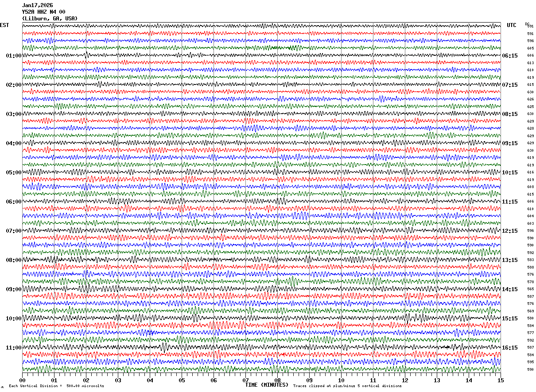Image resolution: width=536 pixels, height=392 pixels.
Task: Click minute mark 08 on the time axis
Action: click(277, 380)
